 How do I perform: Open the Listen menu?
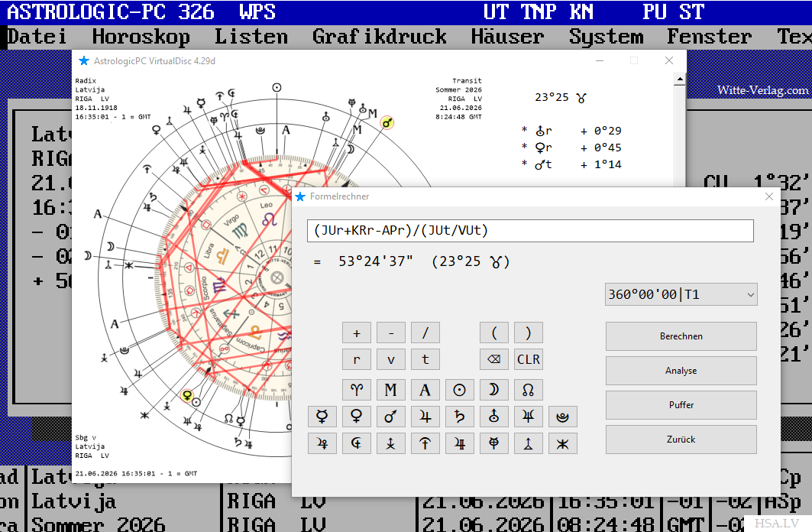point(251,37)
